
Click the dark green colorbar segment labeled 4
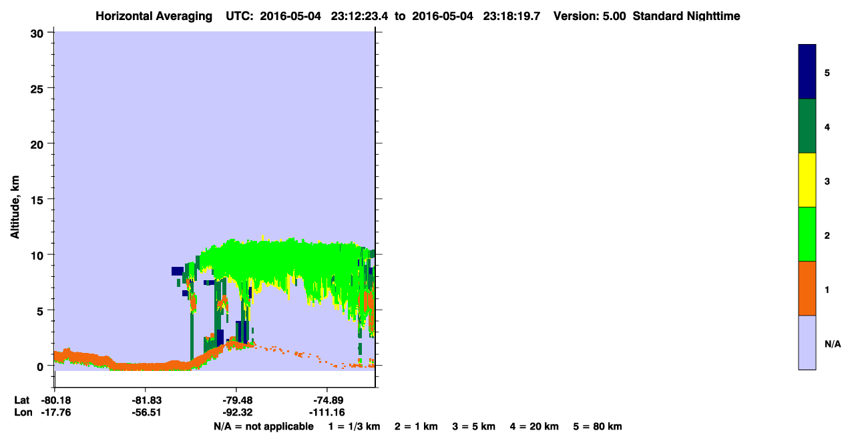[807, 126]
